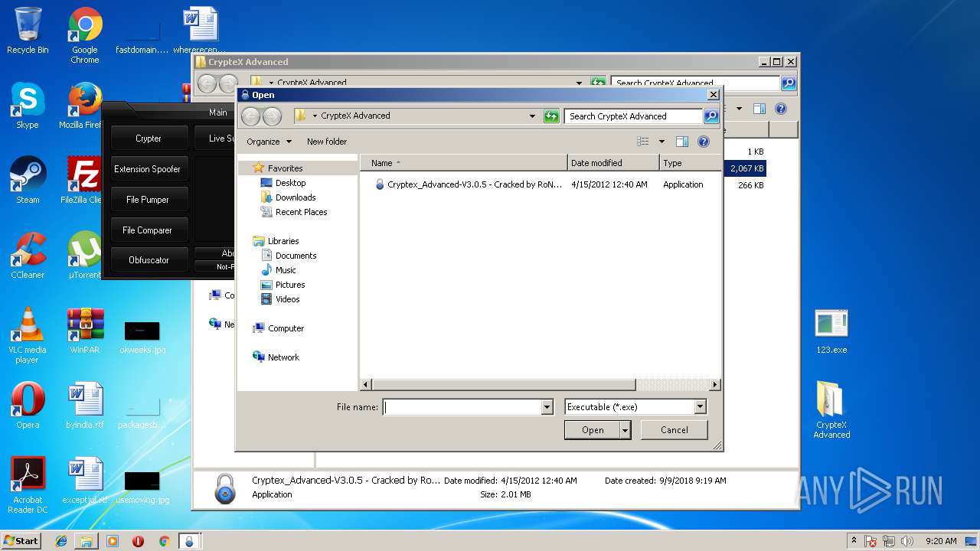Select the byindia.rtf desktop file

85,406
